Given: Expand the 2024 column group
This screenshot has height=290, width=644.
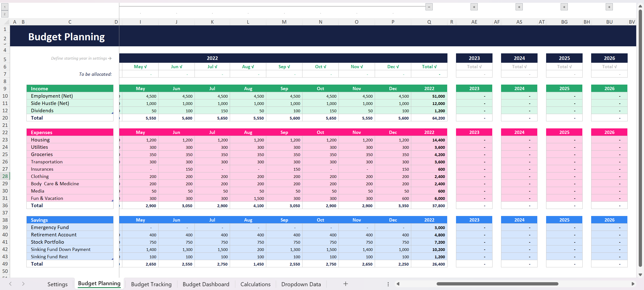Looking at the screenshot, I should [x=519, y=7].
